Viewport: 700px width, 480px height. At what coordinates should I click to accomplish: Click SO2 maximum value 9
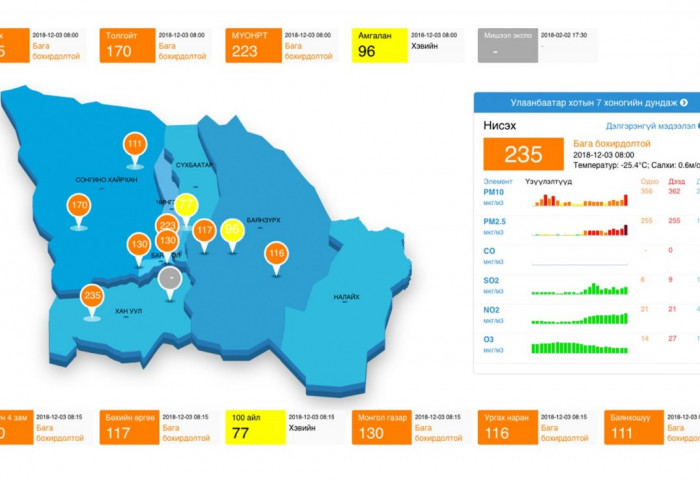pyautogui.click(x=670, y=280)
